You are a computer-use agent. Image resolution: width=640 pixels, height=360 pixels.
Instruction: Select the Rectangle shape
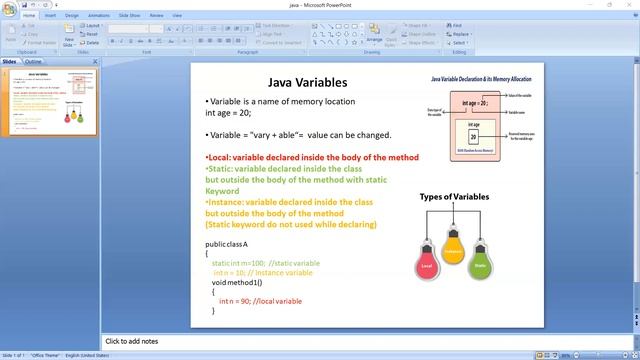339,26
